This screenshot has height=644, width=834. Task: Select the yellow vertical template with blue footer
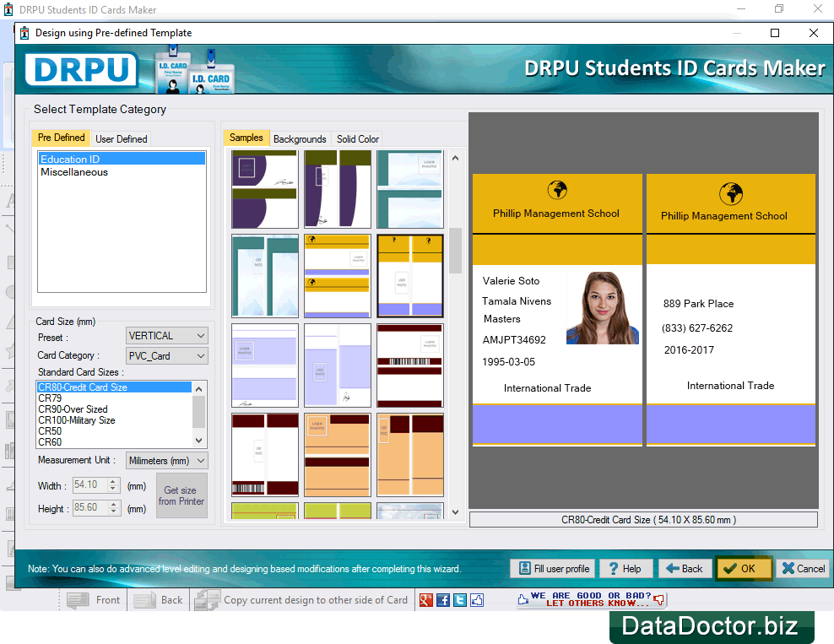click(x=410, y=276)
